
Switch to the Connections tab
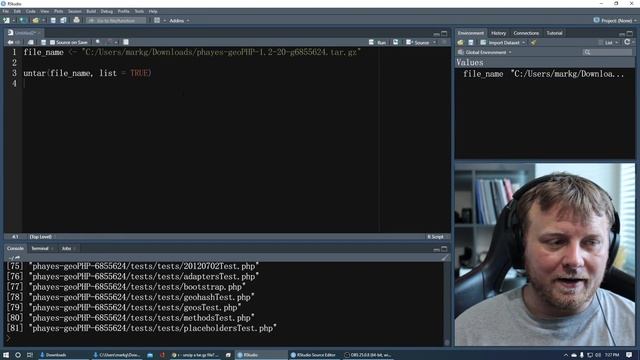point(526,33)
